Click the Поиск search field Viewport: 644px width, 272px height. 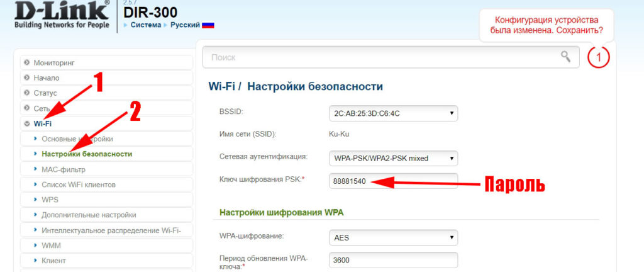(377, 57)
